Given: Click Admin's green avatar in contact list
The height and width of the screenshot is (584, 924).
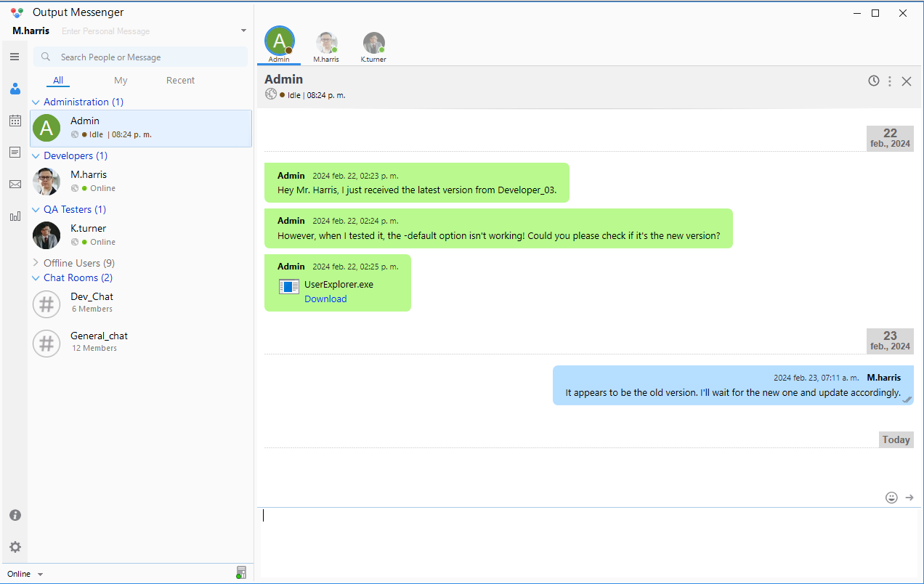Looking at the screenshot, I should click(46, 129).
